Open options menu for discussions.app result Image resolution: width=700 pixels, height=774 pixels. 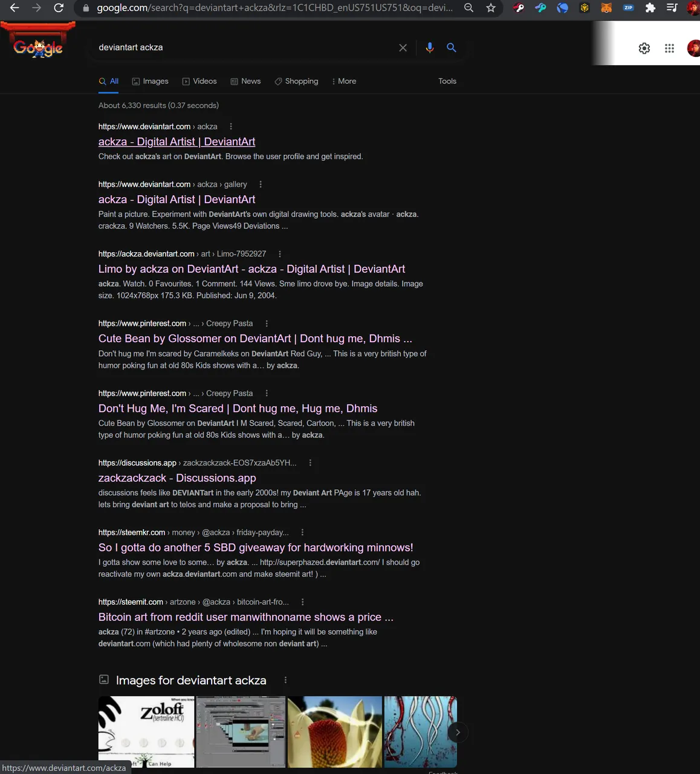pos(310,463)
